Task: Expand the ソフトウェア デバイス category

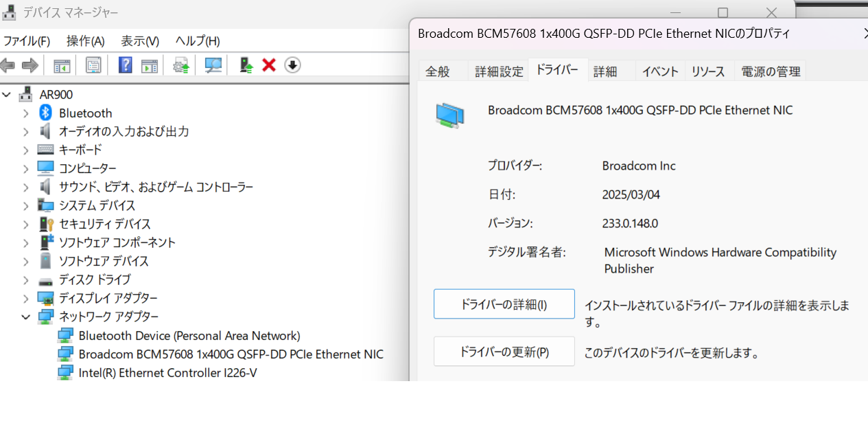Action: point(25,261)
